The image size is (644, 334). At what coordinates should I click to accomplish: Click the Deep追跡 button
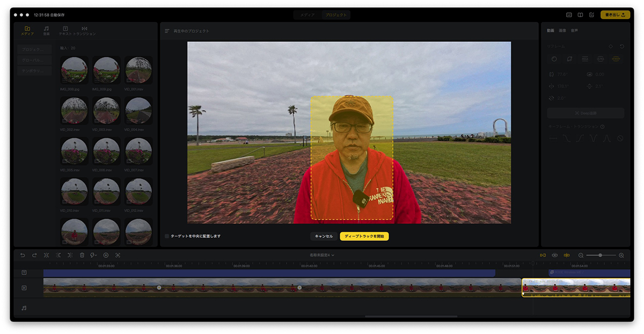coord(586,113)
